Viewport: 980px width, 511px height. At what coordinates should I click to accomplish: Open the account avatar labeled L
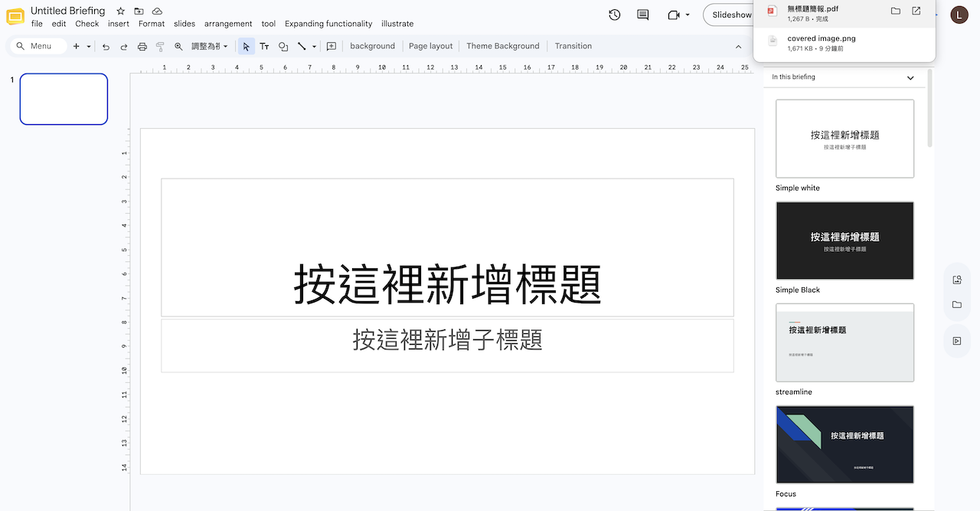959,15
